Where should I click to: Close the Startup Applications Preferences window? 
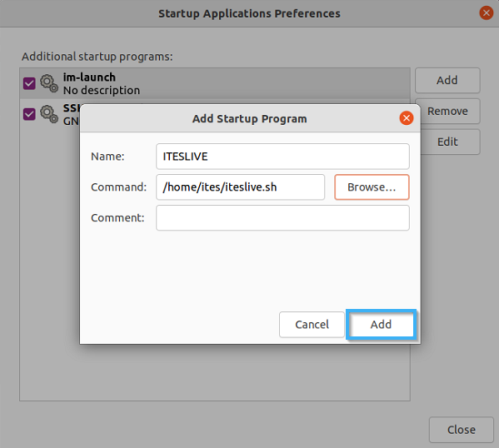pyautogui.click(x=487, y=13)
